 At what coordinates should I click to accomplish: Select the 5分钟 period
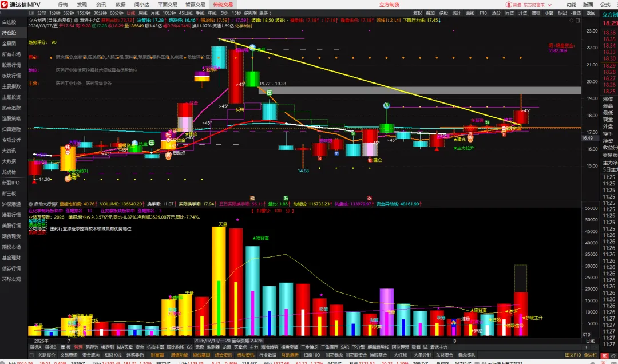tap(69, 13)
